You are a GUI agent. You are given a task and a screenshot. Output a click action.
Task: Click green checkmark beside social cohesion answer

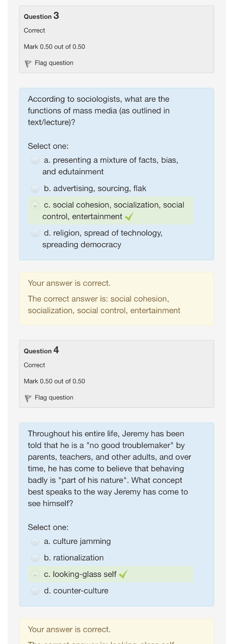[x=129, y=217]
